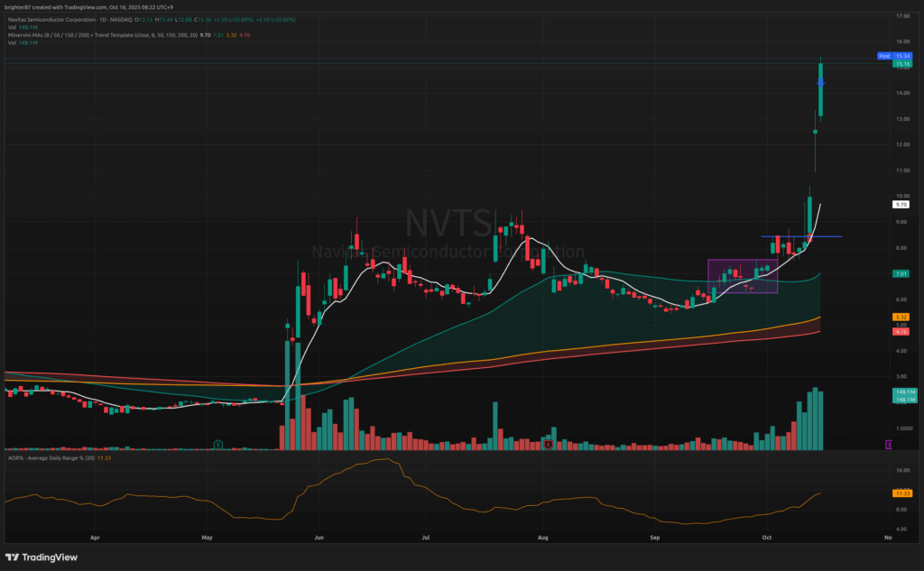This screenshot has height=571, width=924.
Task: Click the Oct label on time axis
Action: (764, 536)
